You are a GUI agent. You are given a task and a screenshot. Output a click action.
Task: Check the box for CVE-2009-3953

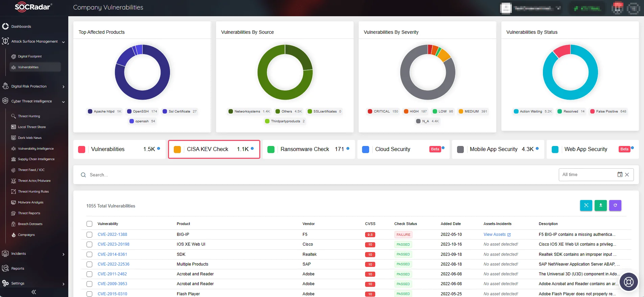[89, 284]
